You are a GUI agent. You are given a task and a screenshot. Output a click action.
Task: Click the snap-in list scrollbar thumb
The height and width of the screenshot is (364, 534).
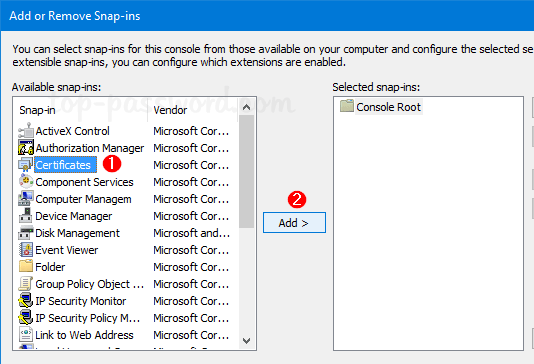pyautogui.click(x=247, y=172)
